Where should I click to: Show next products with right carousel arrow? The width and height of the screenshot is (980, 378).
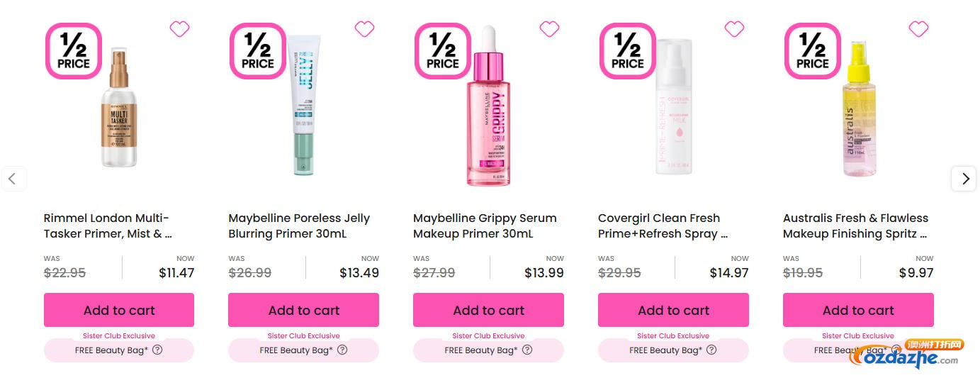pyautogui.click(x=964, y=179)
